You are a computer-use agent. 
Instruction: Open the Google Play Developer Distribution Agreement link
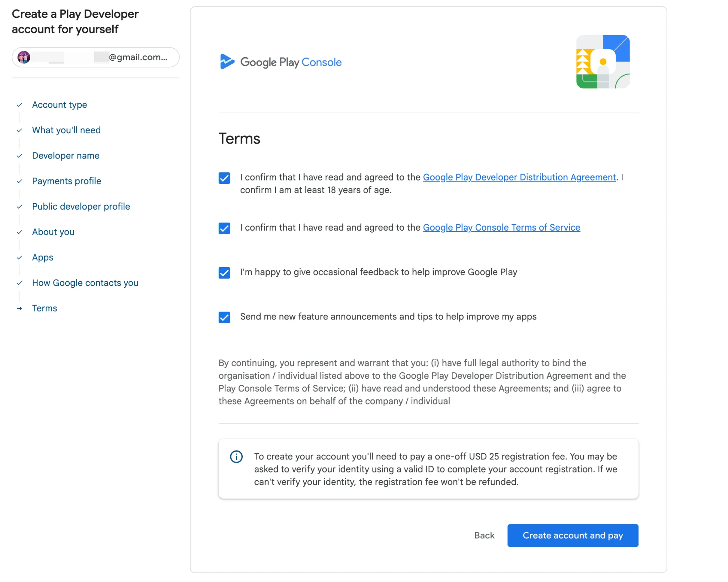click(x=519, y=177)
